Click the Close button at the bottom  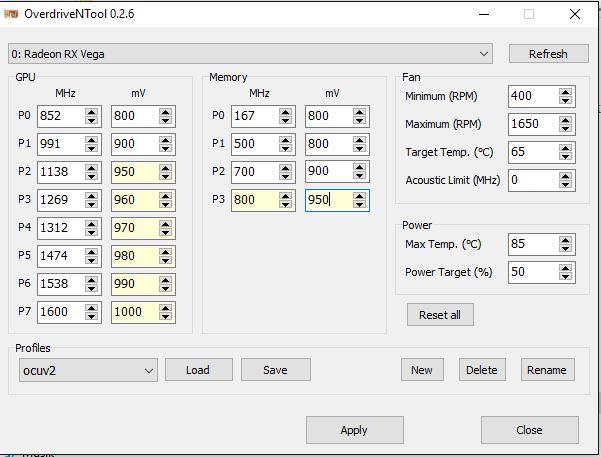pyautogui.click(x=530, y=430)
